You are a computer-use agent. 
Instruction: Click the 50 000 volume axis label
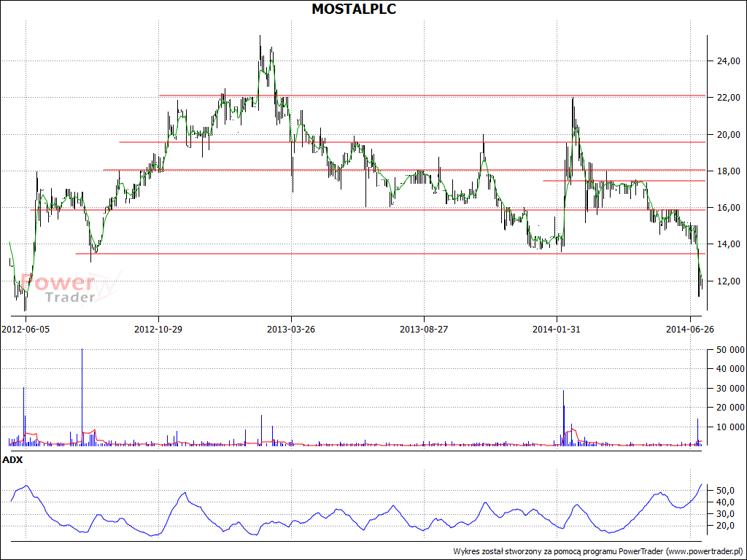coord(730,350)
